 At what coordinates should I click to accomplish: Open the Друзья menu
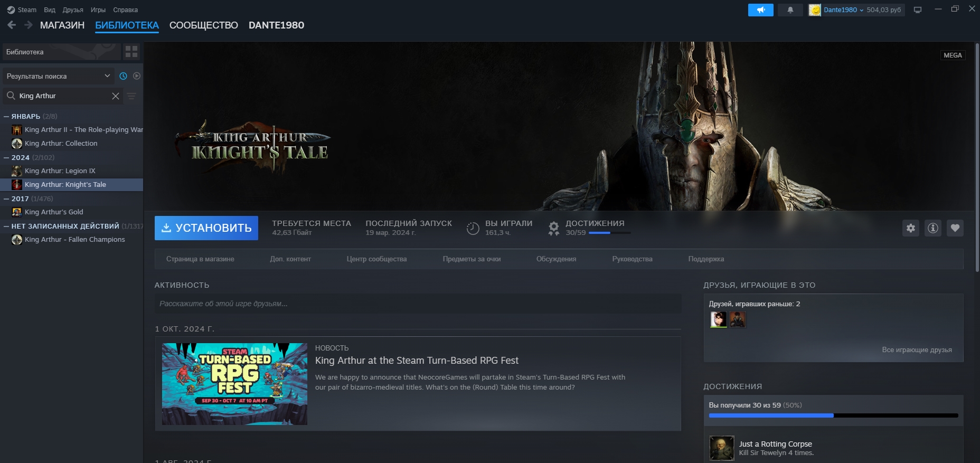(73, 10)
